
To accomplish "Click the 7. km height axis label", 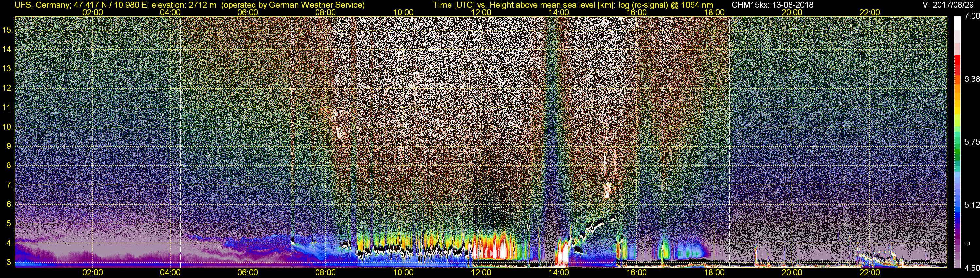I will point(9,185).
